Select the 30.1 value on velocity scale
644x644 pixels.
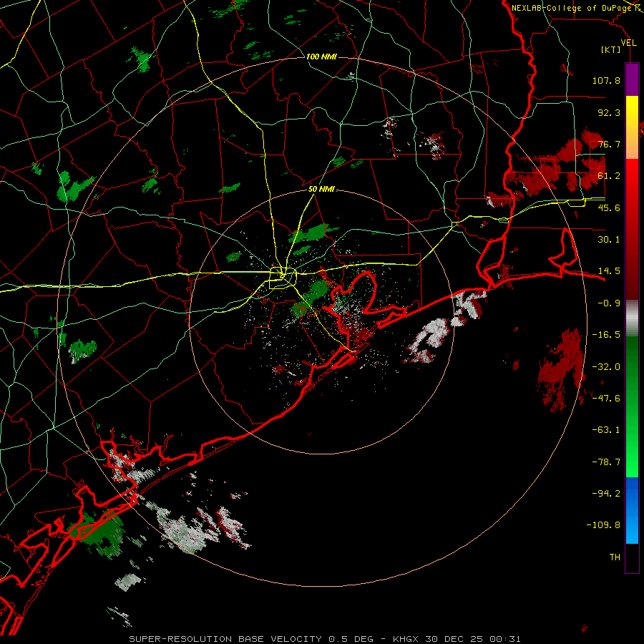(609, 240)
